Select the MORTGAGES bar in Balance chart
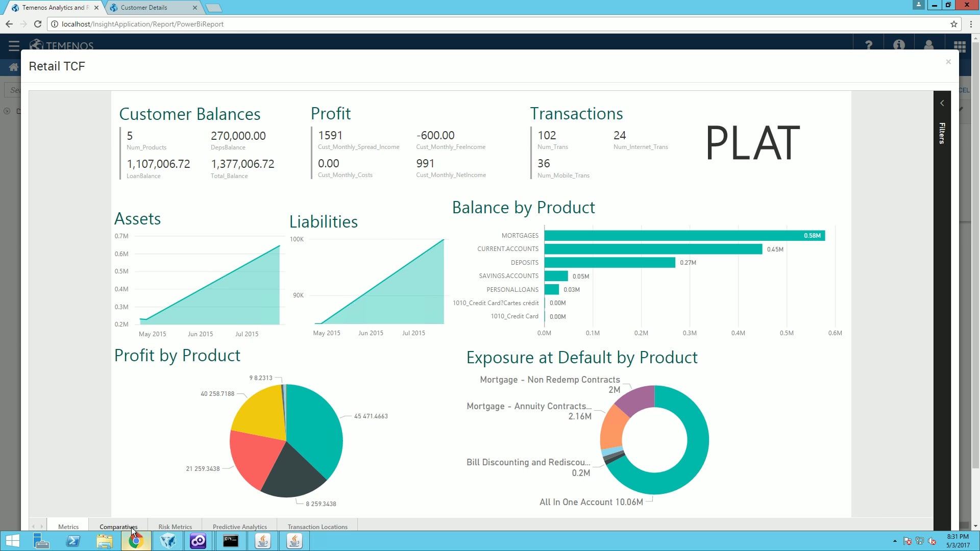This screenshot has height=551, width=980. coord(684,236)
